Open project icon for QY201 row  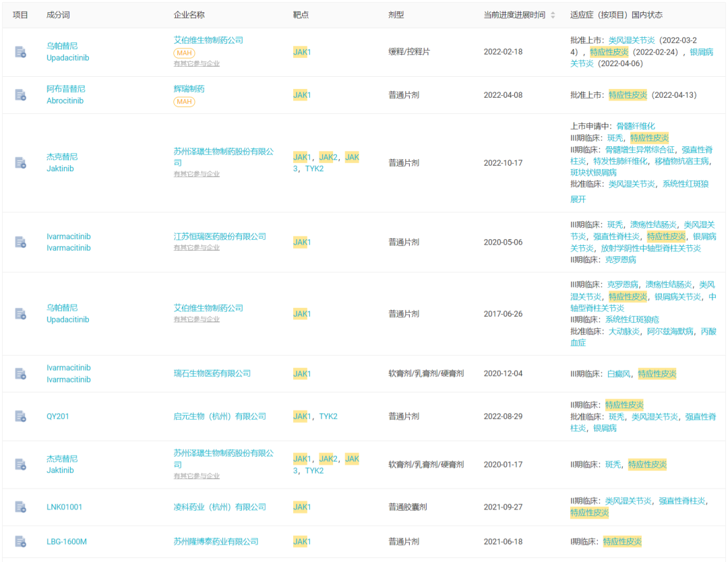coord(20,416)
